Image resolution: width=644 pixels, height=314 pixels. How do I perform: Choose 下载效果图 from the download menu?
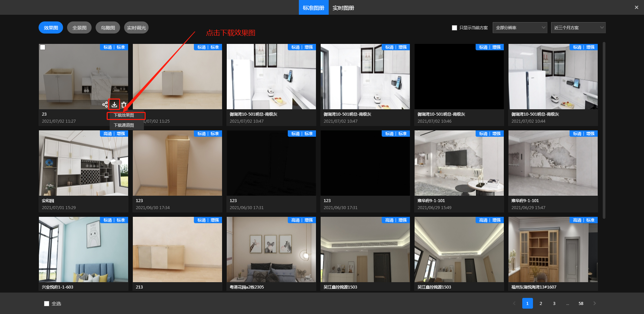tap(124, 115)
